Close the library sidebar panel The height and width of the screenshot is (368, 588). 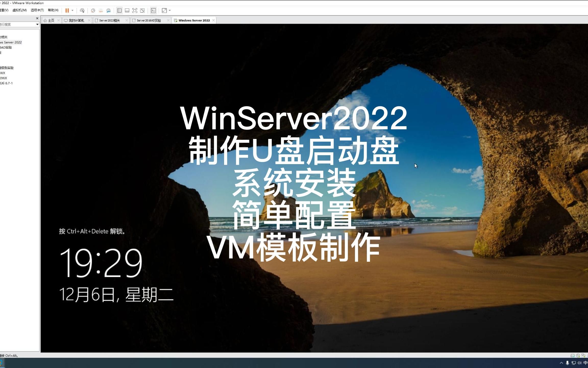37,18
